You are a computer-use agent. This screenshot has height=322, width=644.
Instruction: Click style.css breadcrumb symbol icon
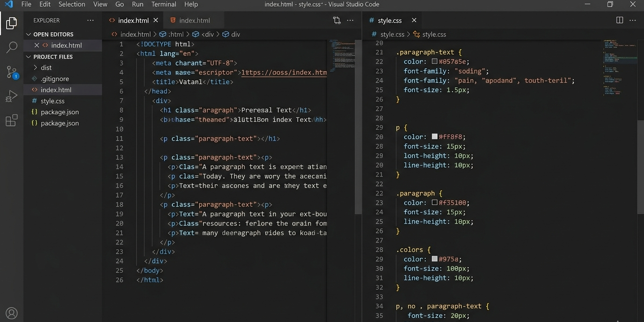click(x=417, y=34)
